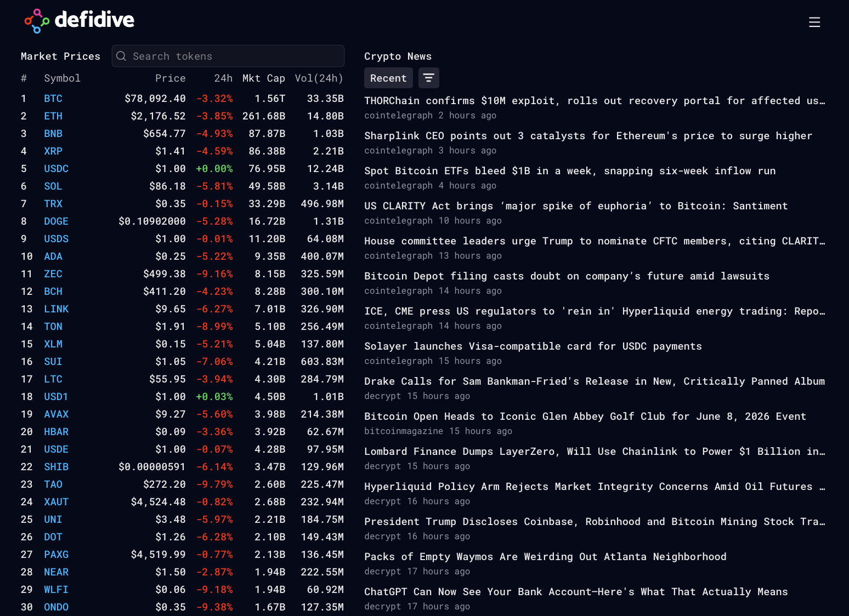Open the SOL token link
Image resolution: width=849 pixels, height=616 pixels.
53,186
